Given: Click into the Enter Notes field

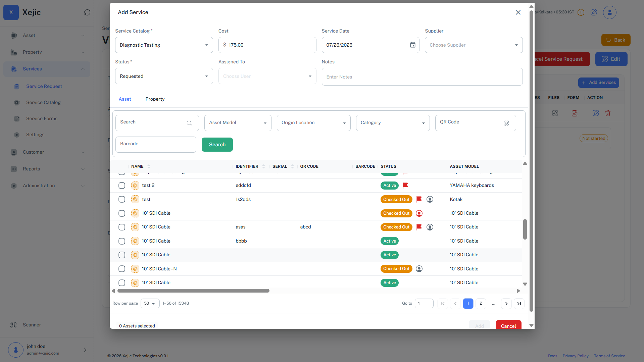Looking at the screenshot, I should [422, 77].
